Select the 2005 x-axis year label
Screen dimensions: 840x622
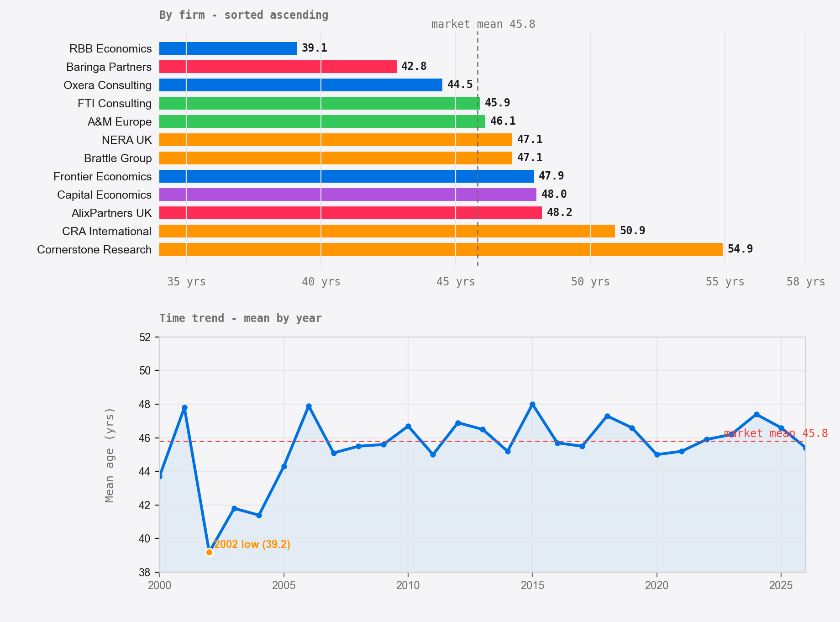click(284, 585)
